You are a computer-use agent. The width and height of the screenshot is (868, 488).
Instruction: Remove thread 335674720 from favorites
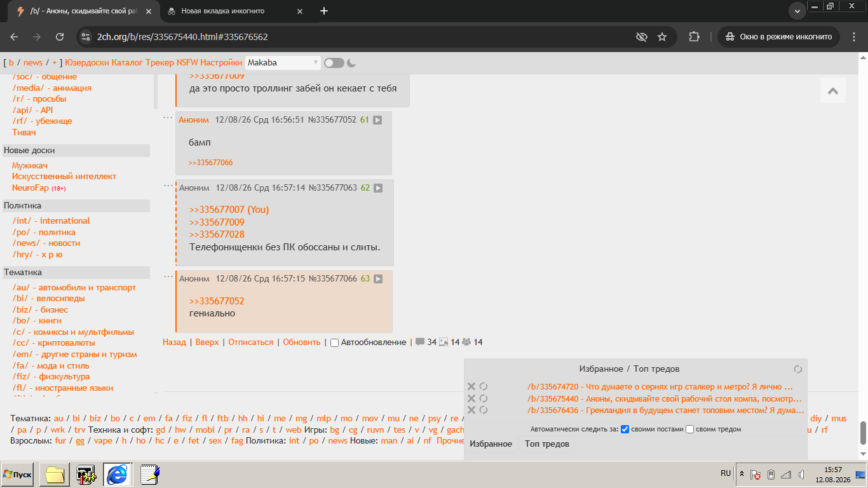coord(471,386)
